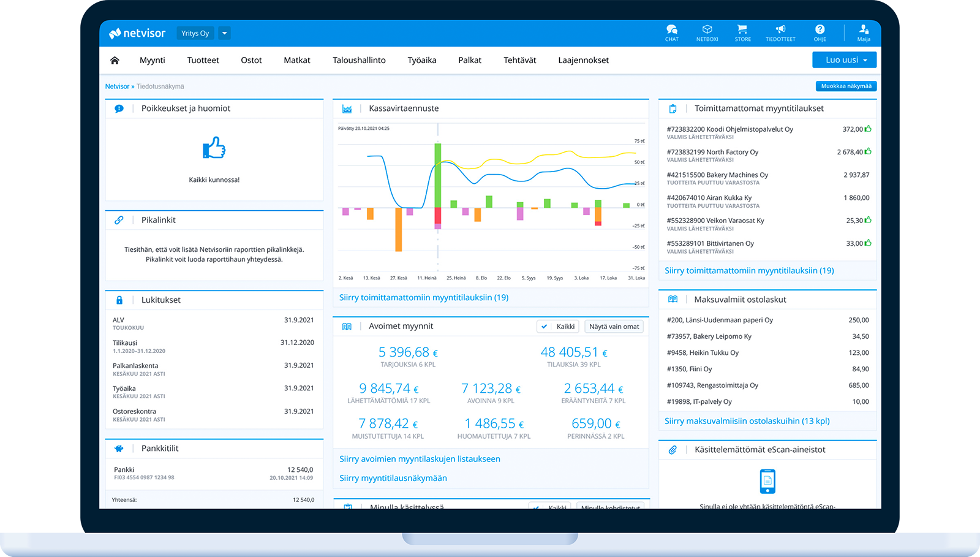Click the Muokkaa näkymää button
This screenshot has height=557, width=980.
846,86
